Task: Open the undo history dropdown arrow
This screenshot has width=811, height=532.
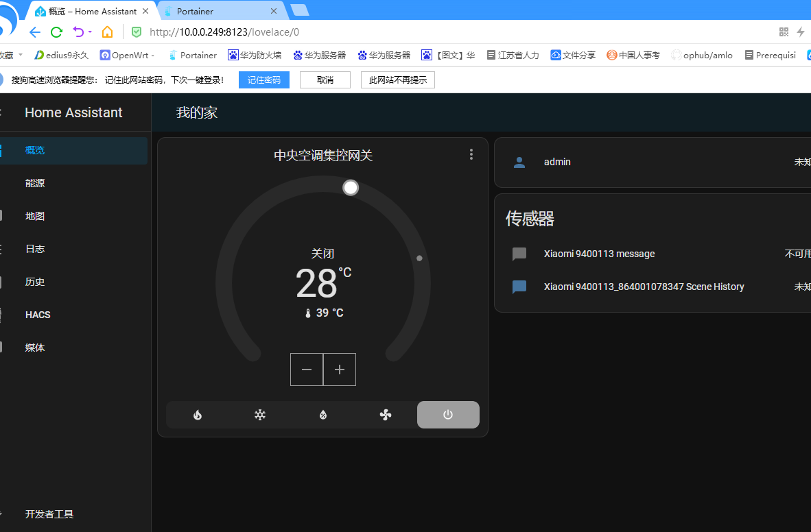Action: point(89,32)
